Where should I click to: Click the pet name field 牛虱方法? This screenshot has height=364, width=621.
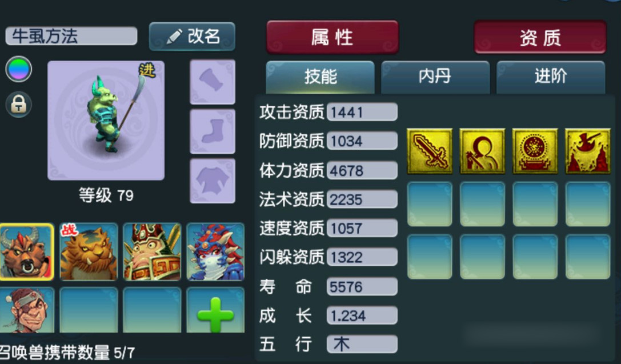(71, 36)
